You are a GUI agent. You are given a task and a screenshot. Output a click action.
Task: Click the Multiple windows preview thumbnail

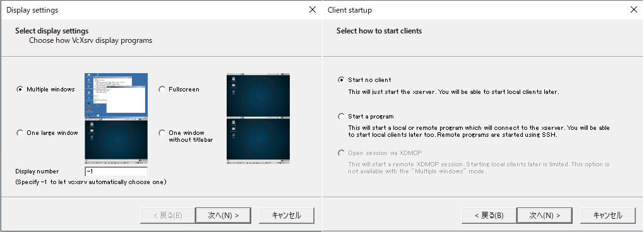(x=116, y=95)
